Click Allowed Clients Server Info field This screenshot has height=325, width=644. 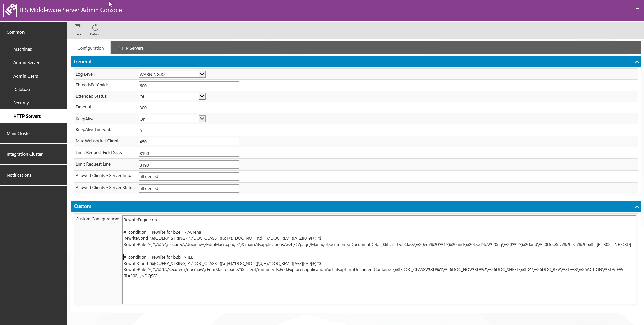click(x=189, y=176)
